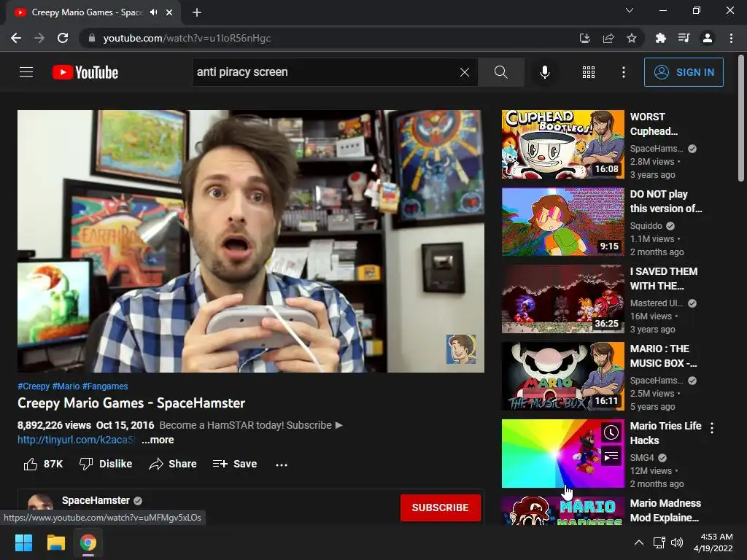The image size is (747, 560).
Task: Like the video with thumbs up
Action: [x=43, y=464]
